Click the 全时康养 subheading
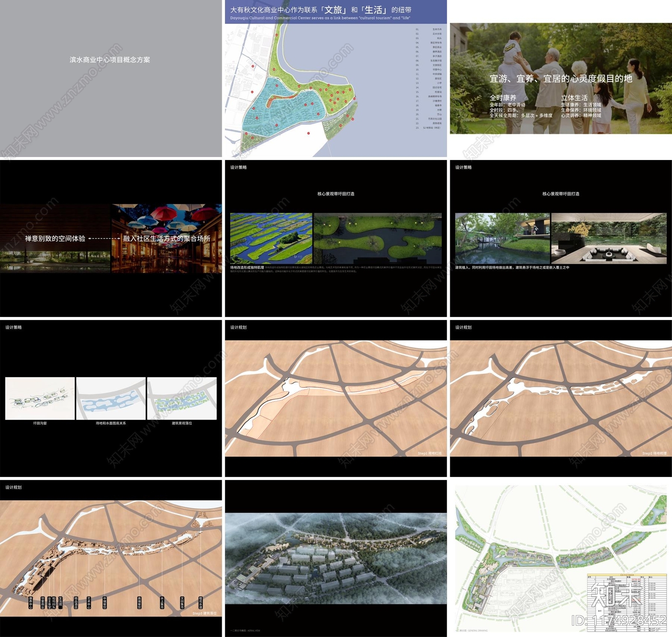Viewport: 672px width, 637px height. click(503, 97)
